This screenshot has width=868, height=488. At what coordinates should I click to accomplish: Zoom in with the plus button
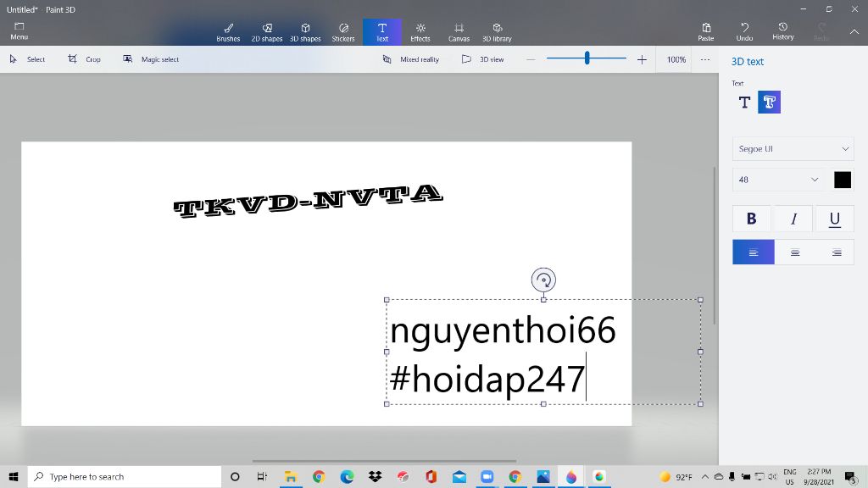pos(642,59)
